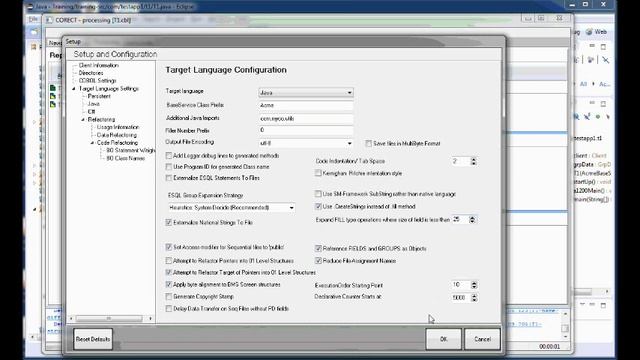The height and width of the screenshot is (360, 640).
Task: Click the tree scrollbar left arrow
Action: click(x=71, y=318)
